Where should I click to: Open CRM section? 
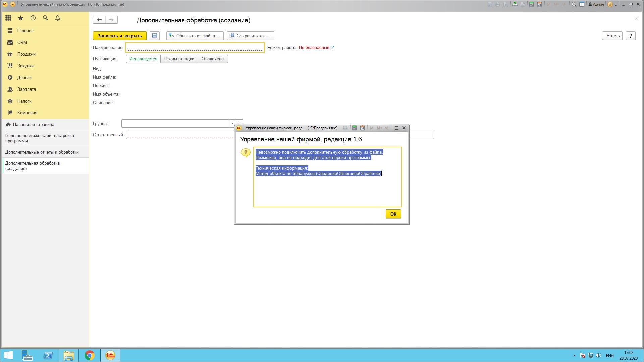(x=45, y=42)
